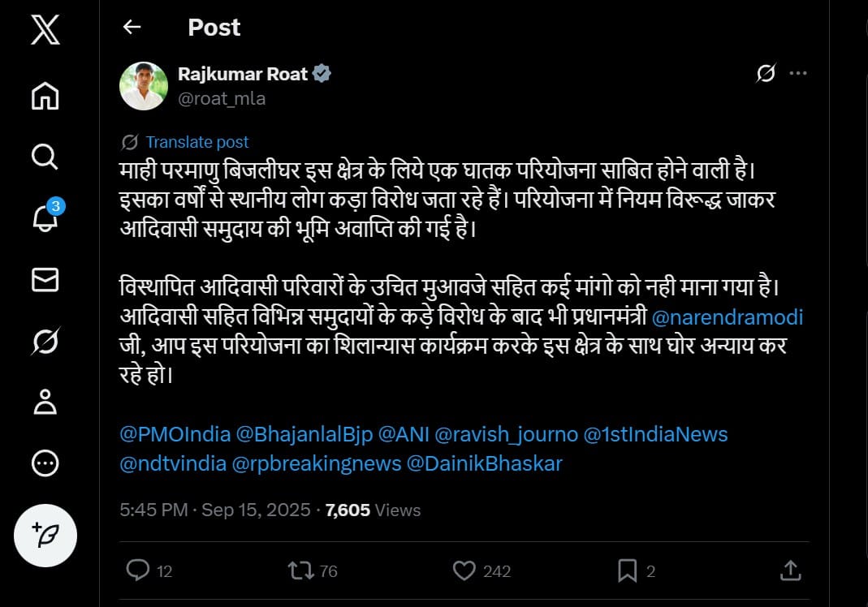This screenshot has height=607, width=868.
Task: Open the @narendramodi mention
Action: pyautogui.click(x=728, y=317)
